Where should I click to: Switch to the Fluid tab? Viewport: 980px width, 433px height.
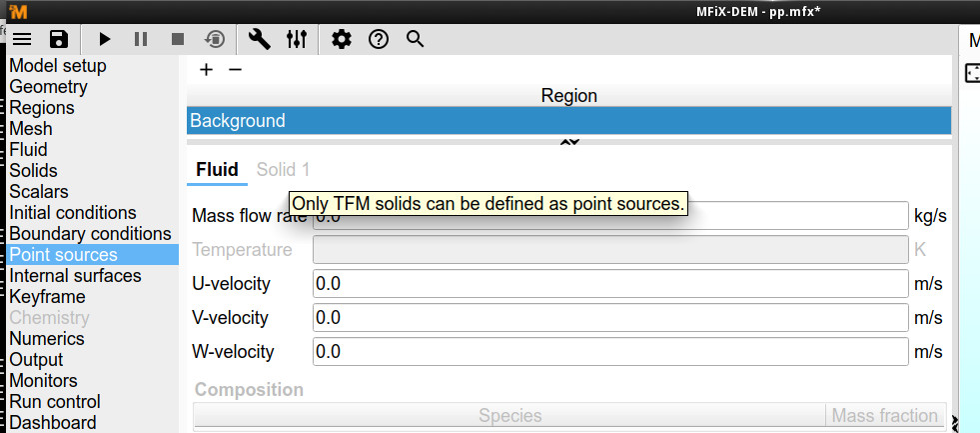pyautogui.click(x=217, y=170)
